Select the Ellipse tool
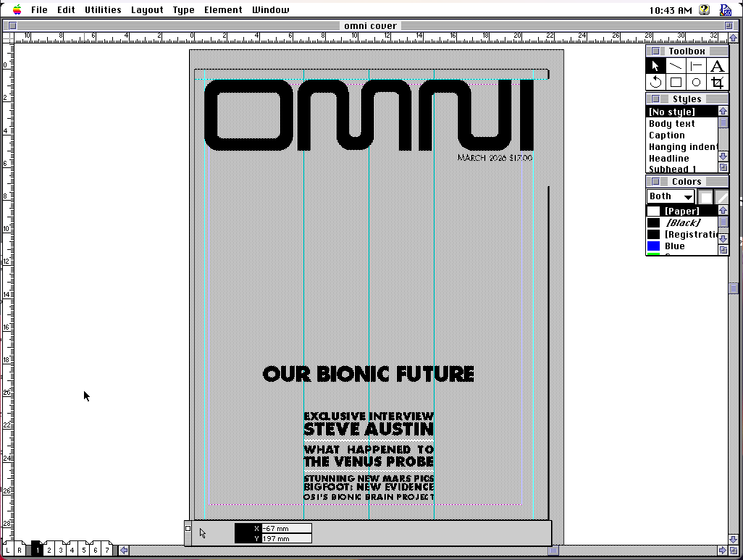743x560 pixels. point(696,81)
